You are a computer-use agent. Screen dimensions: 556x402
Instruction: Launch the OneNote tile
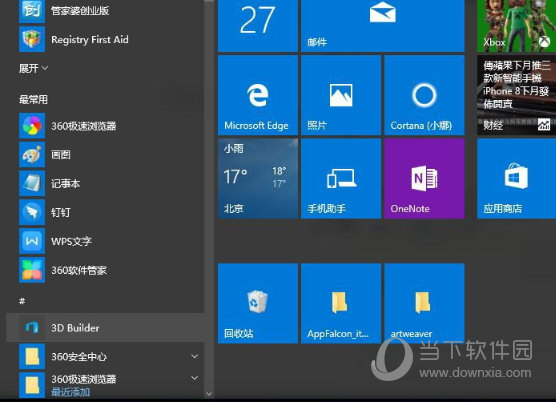point(424,178)
